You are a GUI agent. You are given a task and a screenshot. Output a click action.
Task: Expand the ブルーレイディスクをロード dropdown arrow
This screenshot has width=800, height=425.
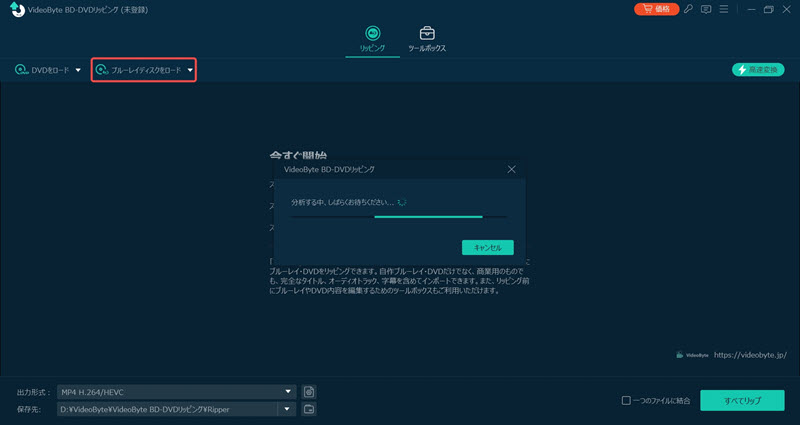(x=190, y=70)
